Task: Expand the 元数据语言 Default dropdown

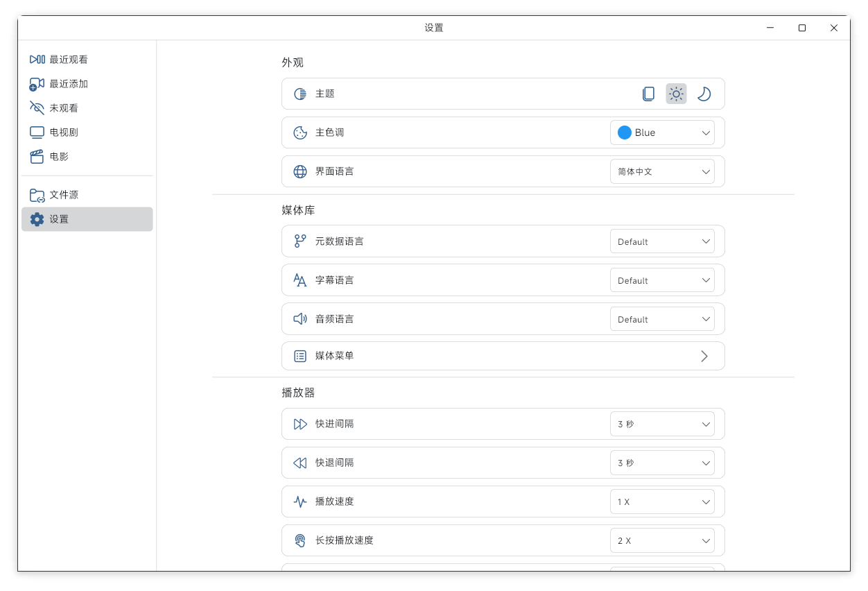Action: (662, 241)
